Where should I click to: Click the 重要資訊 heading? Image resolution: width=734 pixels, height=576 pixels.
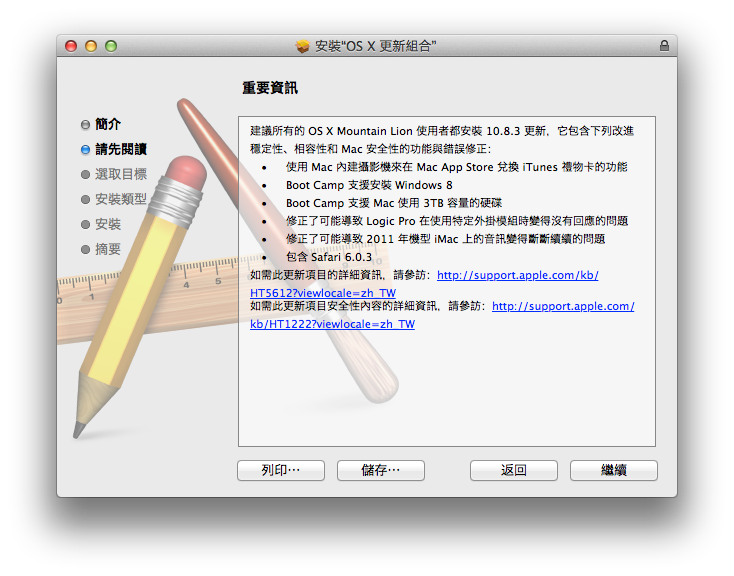[x=270, y=88]
